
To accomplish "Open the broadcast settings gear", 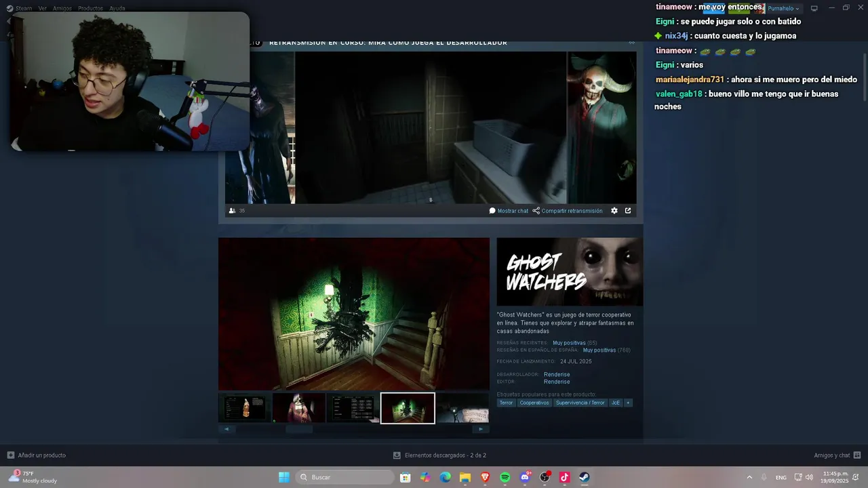I will 614,211.
